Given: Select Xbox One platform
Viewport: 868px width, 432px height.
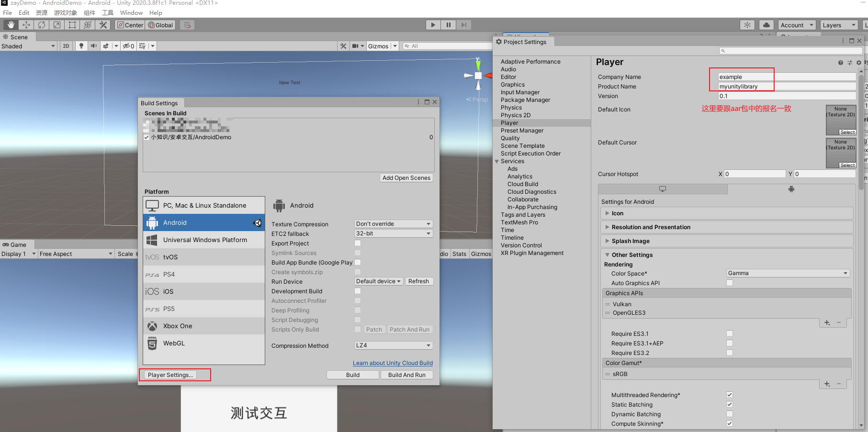Looking at the screenshot, I should point(204,326).
